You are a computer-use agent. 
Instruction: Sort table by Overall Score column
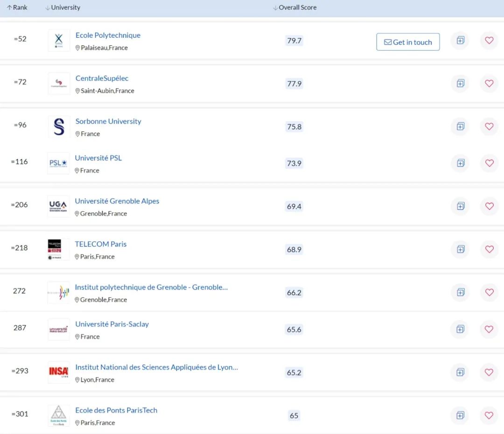click(x=295, y=7)
